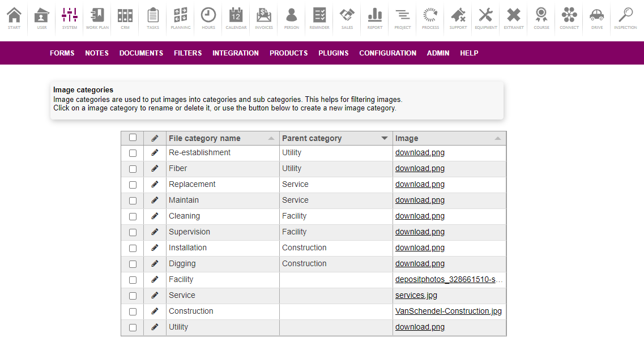Toggle the select-all checkbox in table header
644x350 pixels.
click(133, 138)
